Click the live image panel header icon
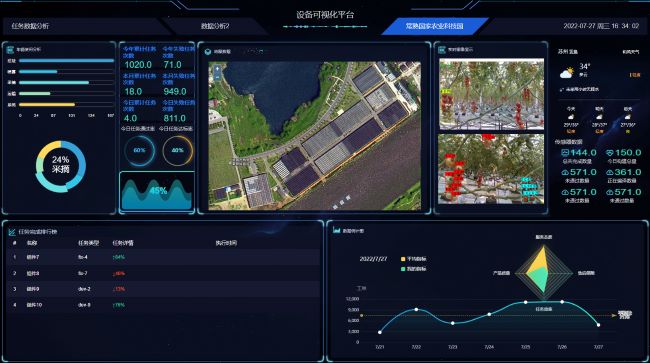 [x=442, y=50]
